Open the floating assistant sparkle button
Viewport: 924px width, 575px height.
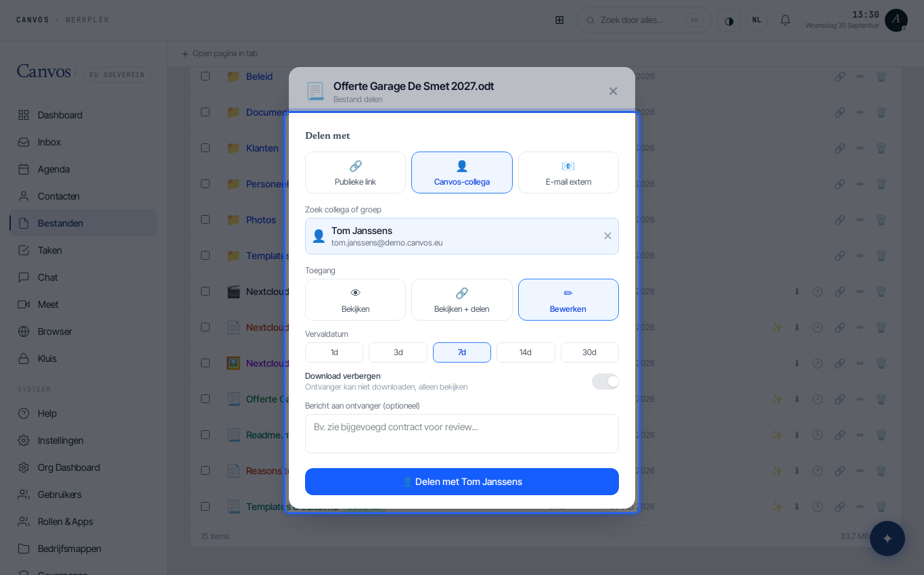pyautogui.click(x=887, y=538)
